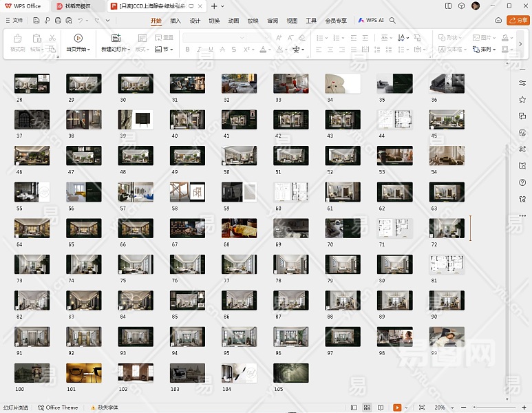Select slide thumbnail number 72
Image resolution: width=532 pixels, height=413 pixels.
coord(447,228)
